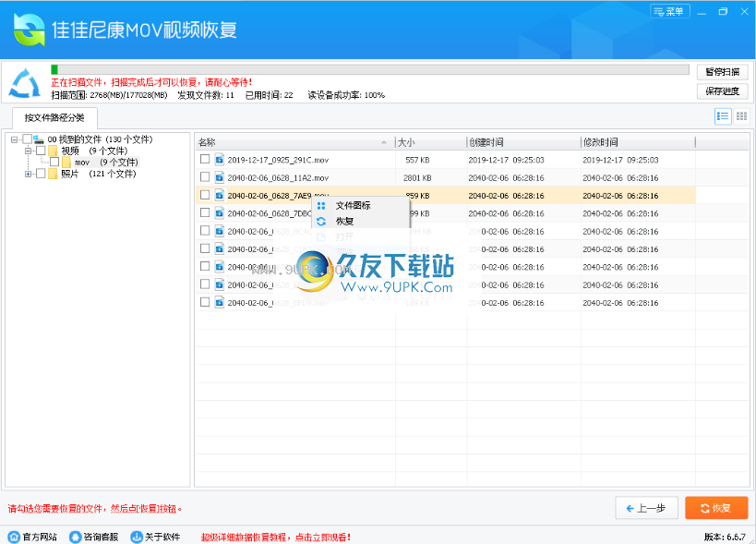Screen dimensions: 756x544
Task: Select the mov (9 个文件) tree item
Action: [x=106, y=163]
